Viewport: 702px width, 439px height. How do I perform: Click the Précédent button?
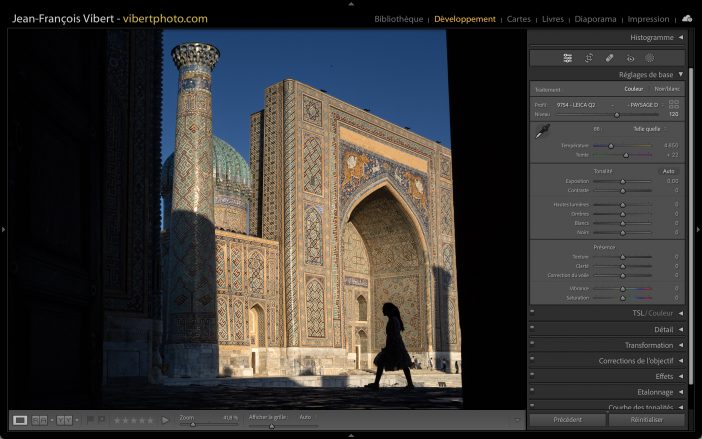[567, 420]
